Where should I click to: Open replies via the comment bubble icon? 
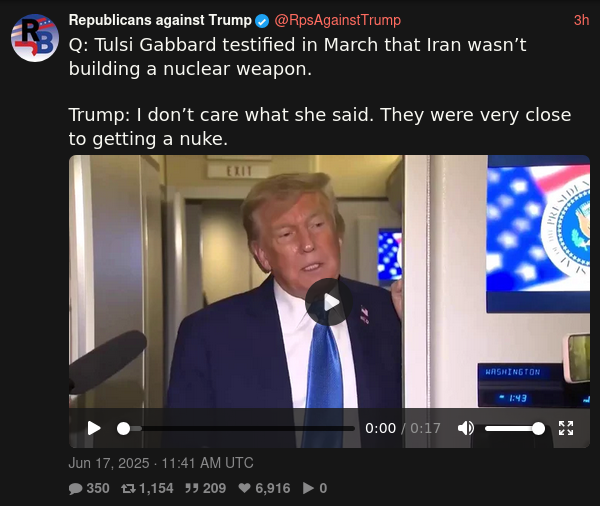75,488
